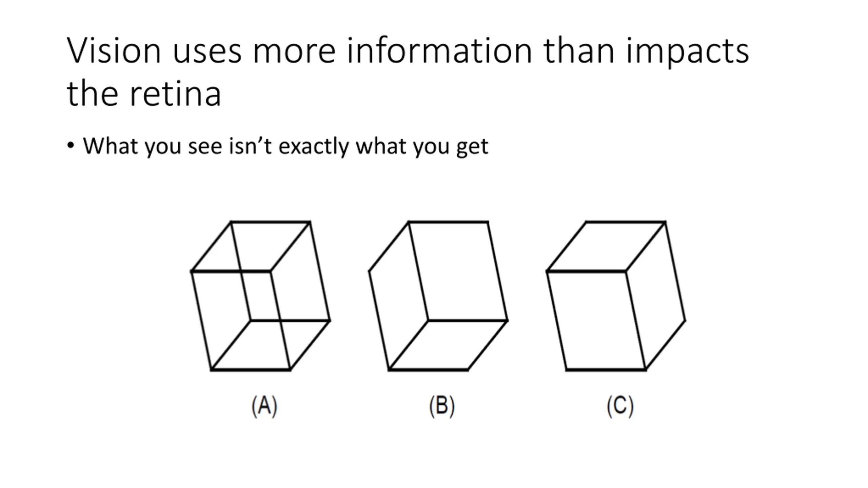
Task: Select the slide title starting with Vision
Action: (x=408, y=71)
